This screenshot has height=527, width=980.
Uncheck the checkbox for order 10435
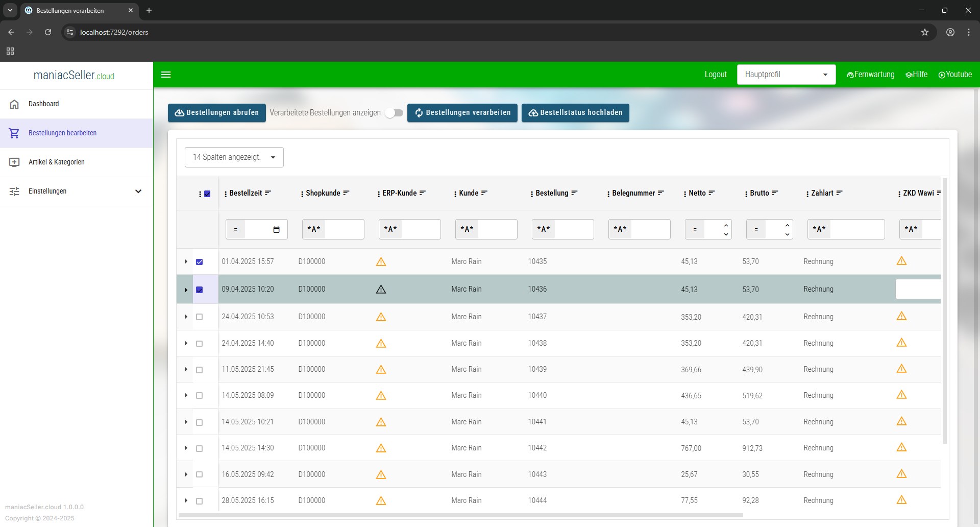(200, 262)
